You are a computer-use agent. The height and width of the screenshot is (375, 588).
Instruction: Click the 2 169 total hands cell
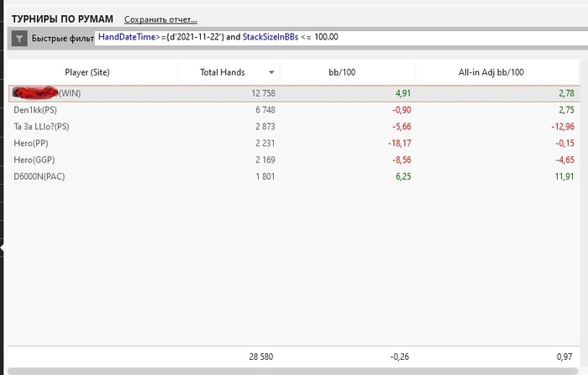(265, 160)
